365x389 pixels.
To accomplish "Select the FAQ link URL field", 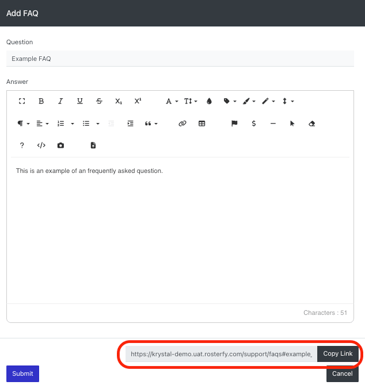I will (x=221, y=354).
